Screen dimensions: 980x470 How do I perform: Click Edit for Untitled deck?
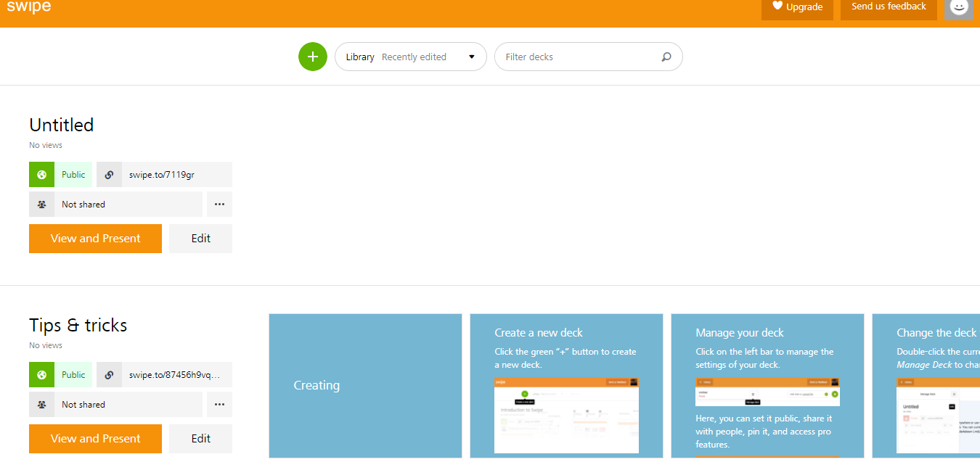(x=201, y=239)
